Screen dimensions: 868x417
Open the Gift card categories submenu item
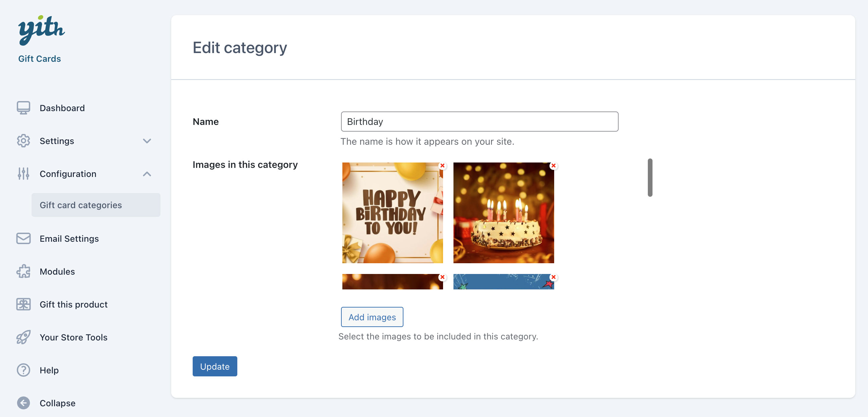point(81,205)
